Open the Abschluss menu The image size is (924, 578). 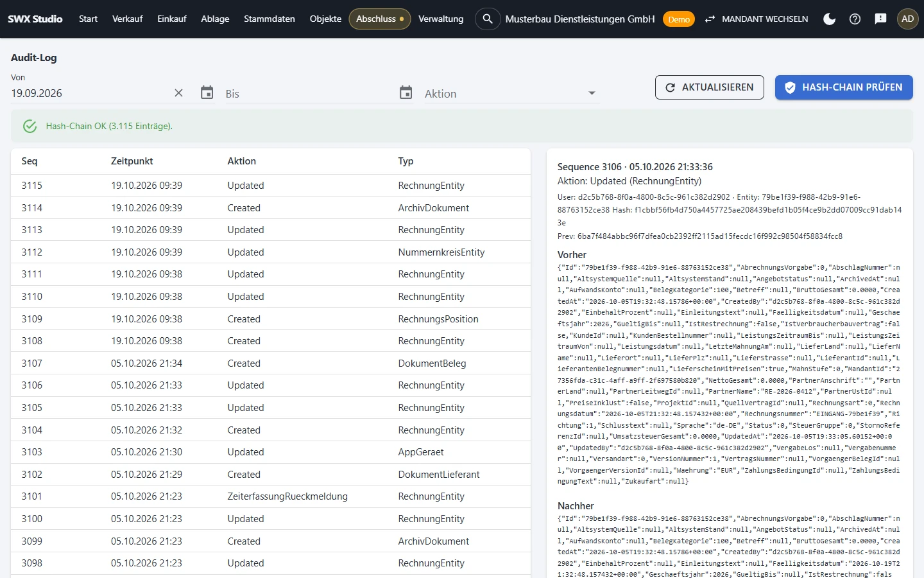pos(380,19)
